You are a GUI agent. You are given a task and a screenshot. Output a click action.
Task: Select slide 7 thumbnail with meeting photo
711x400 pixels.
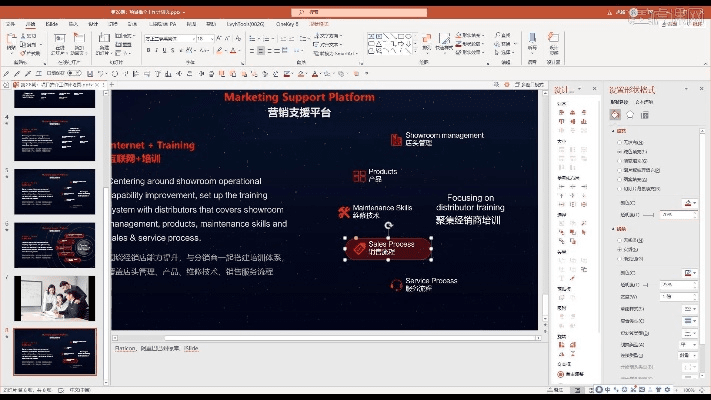[x=54, y=298]
